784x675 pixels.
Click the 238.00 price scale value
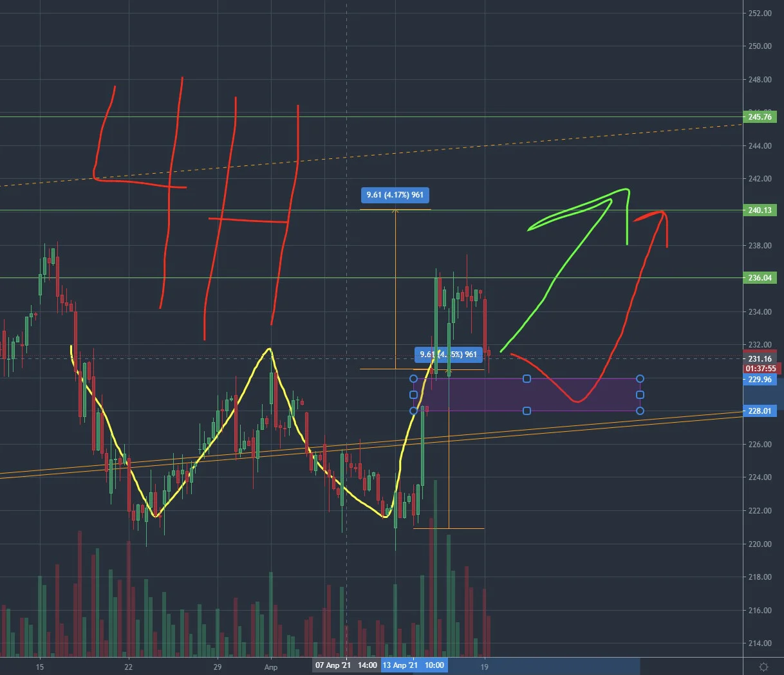click(x=760, y=246)
